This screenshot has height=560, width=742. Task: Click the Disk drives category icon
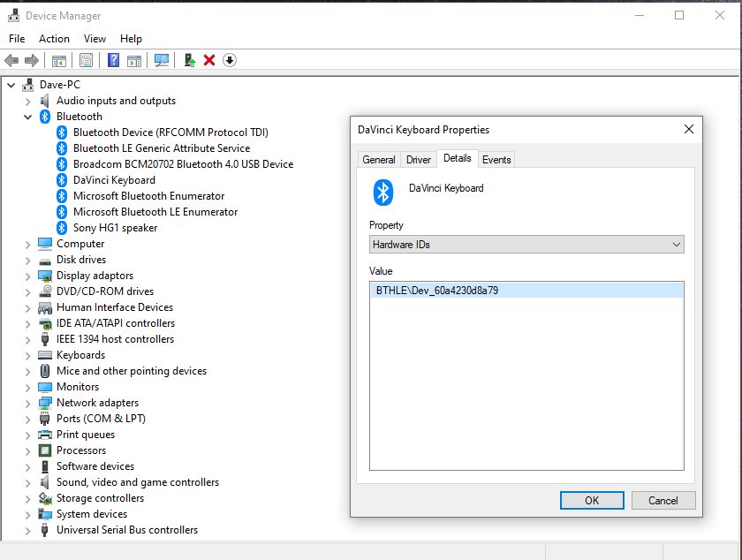click(45, 261)
